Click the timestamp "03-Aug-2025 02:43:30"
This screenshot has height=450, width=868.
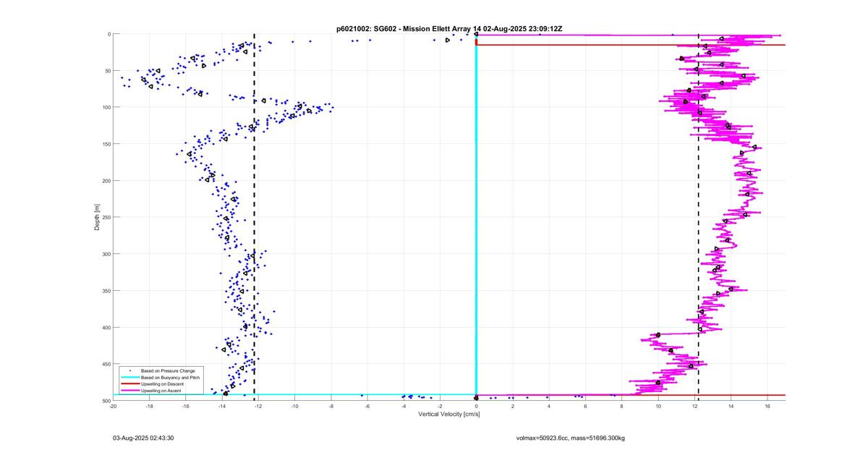click(x=143, y=438)
